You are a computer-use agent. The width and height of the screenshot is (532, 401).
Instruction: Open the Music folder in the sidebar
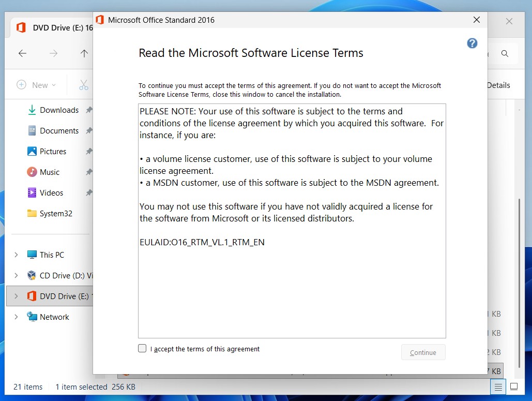(x=49, y=172)
